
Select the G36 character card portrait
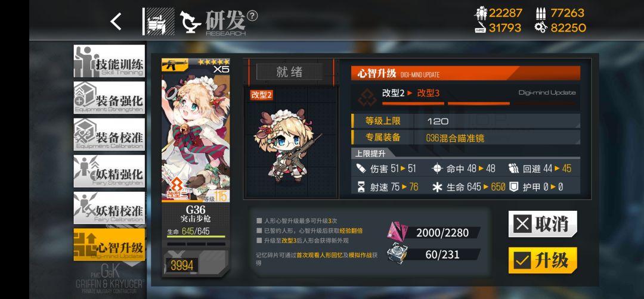196,130
